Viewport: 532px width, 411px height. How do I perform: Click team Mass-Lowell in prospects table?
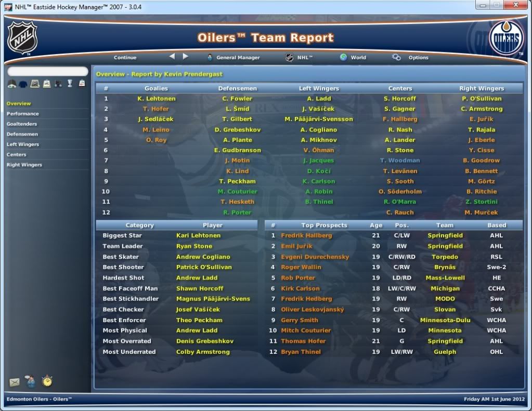point(445,278)
